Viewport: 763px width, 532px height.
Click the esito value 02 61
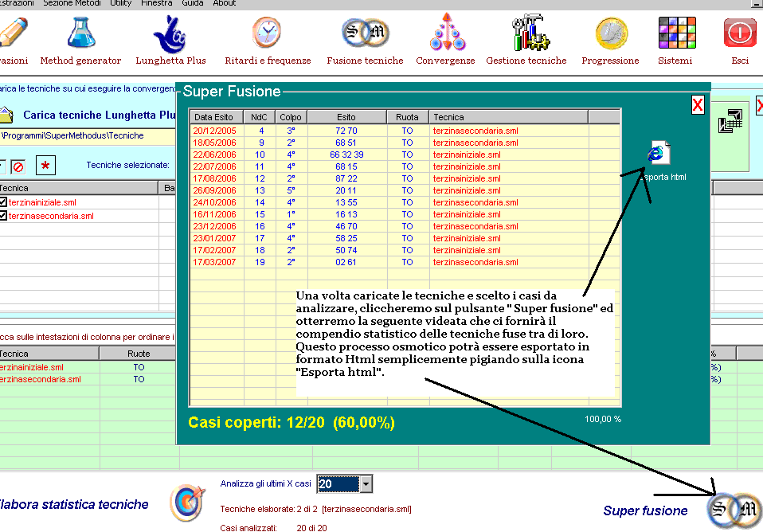[346, 262]
